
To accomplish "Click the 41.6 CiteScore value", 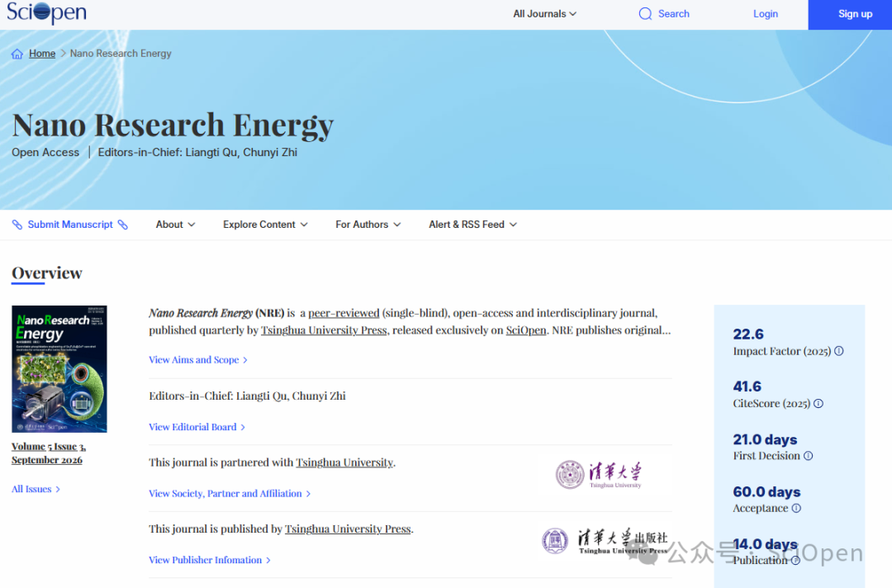I will [747, 386].
